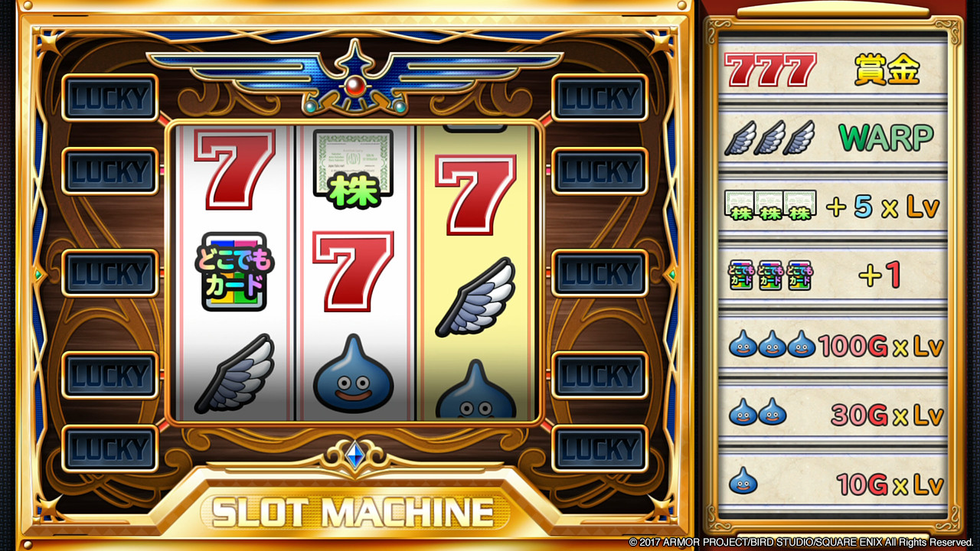The width and height of the screenshot is (980, 551).
Task: Click the single slime 10G x Lv row
Action: [x=832, y=484]
